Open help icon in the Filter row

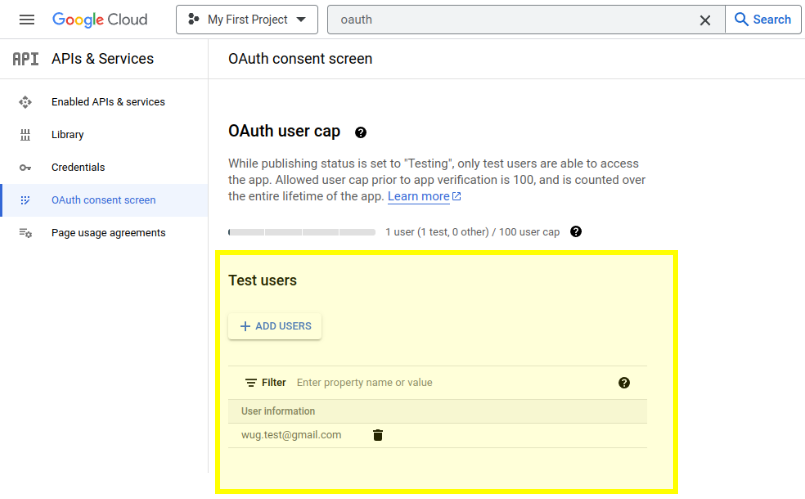coord(624,382)
